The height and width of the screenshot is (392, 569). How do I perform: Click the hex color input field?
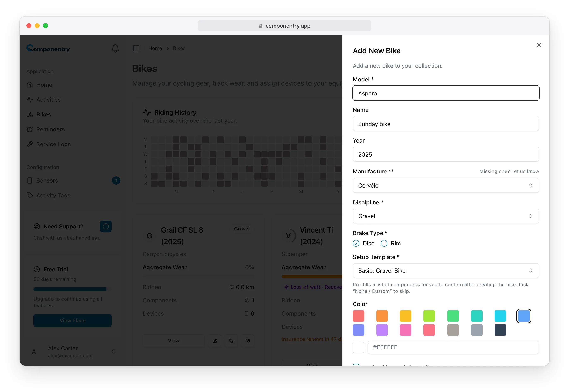click(453, 348)
